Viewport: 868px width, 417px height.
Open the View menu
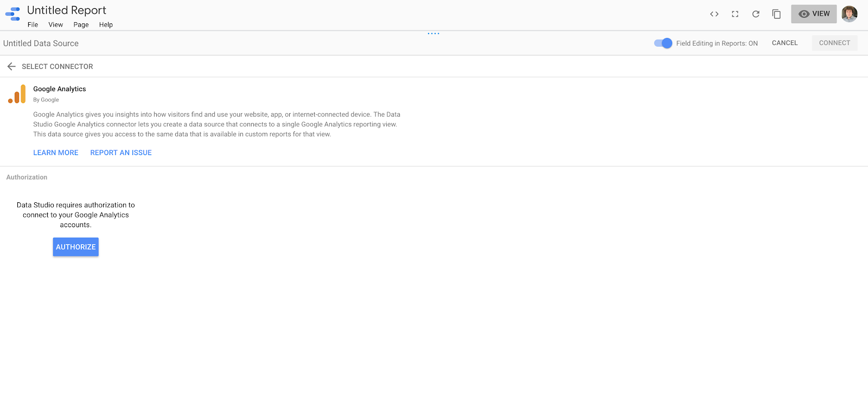56,25
